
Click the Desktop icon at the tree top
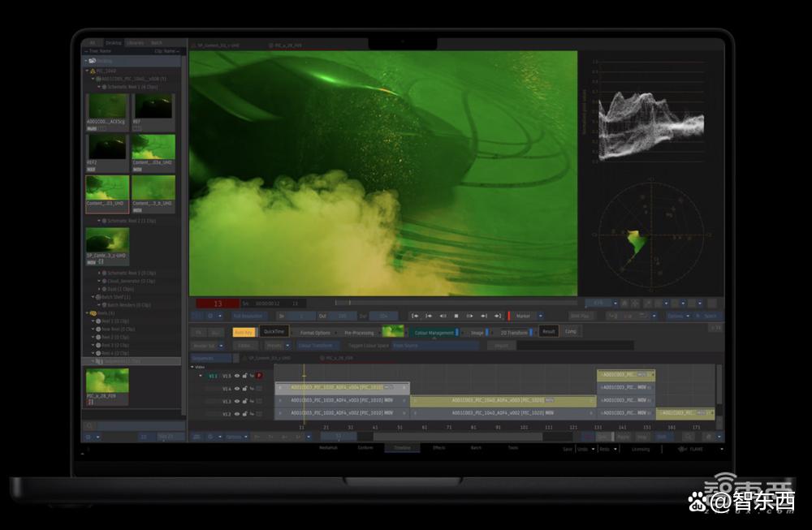(93, 61)
